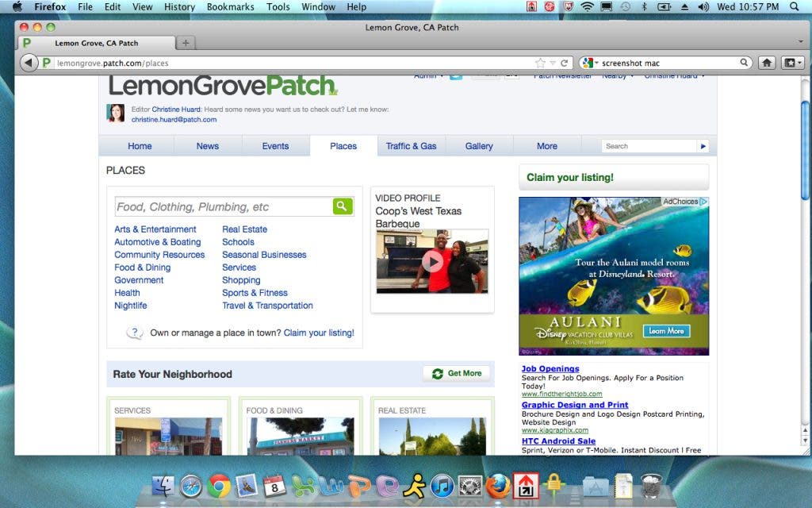Launch Microsoft PowerPoint from the Dock
This screenshot has height=508, width=812.
tap(359, 487)
